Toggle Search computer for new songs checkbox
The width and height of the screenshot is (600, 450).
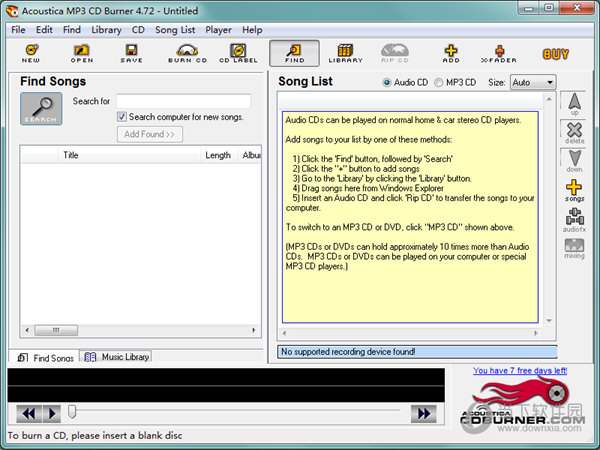pos(122,117)
